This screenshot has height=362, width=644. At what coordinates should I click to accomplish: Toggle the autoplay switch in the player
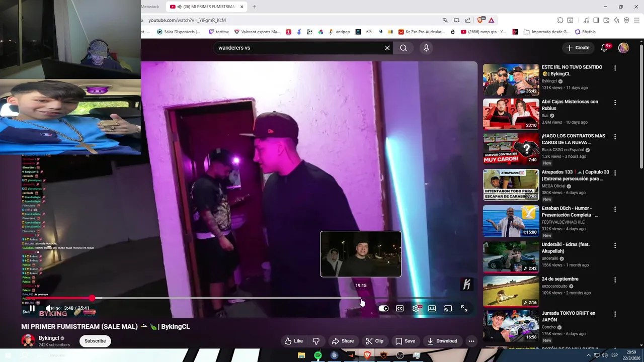coord(383,309)
